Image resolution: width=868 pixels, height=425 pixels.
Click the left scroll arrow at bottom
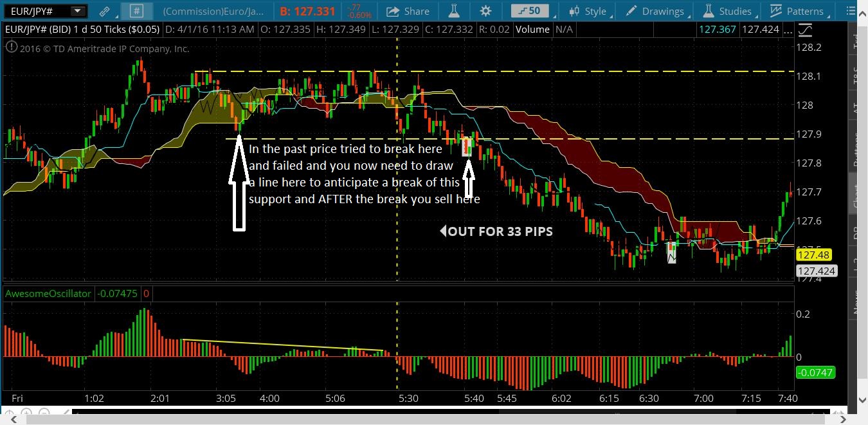click(x=14, y=420)
